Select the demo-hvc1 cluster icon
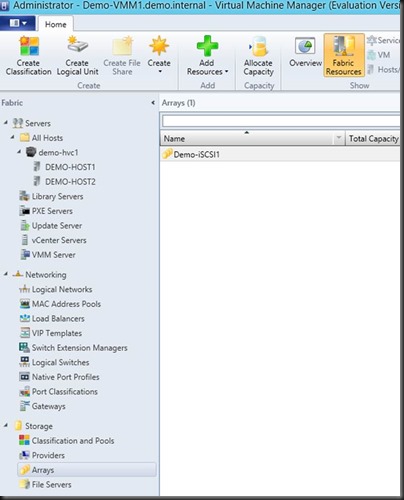 coord(31,152)
